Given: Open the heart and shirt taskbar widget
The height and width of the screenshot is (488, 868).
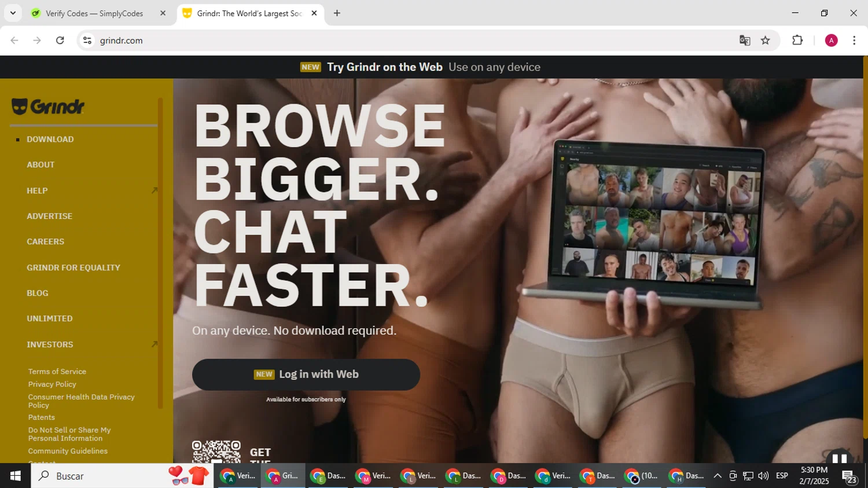Looking at the screenshot, I should click(x=189, y=476).
